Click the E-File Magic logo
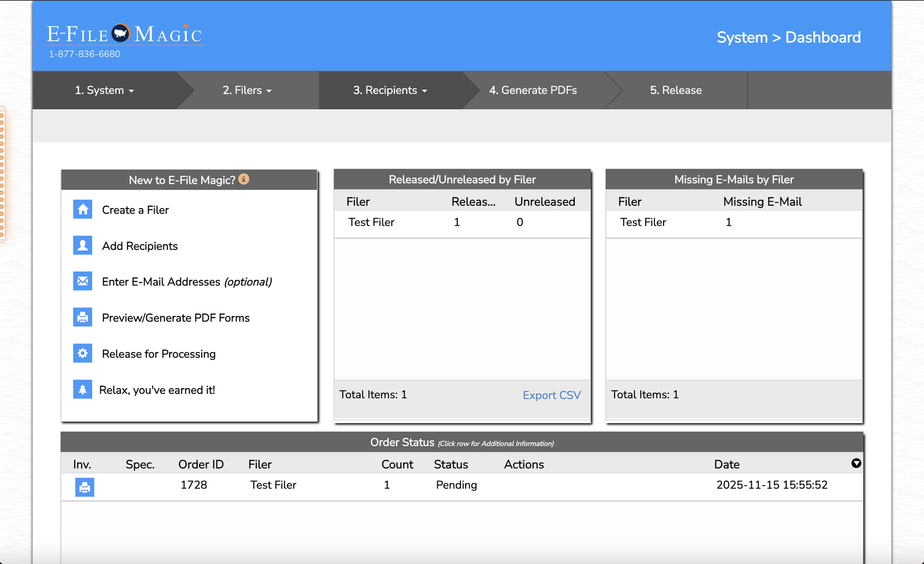The height and width of the screenshot is (564, 924). pos(124,34)
